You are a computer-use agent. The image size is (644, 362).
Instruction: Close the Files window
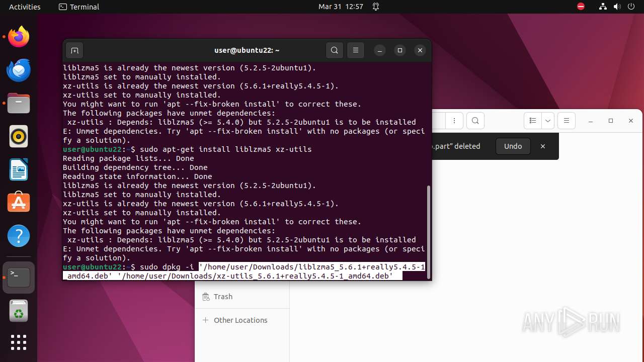631,121
